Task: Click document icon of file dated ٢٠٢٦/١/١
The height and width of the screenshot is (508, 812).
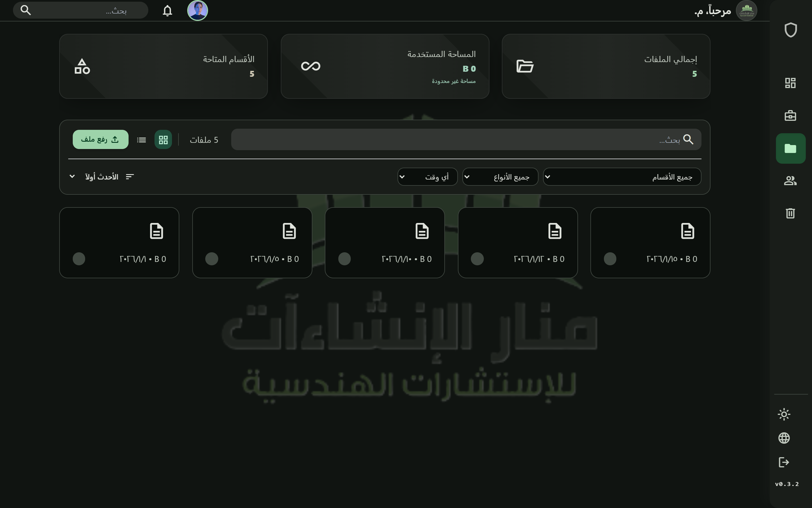Action: click(156, 231)
